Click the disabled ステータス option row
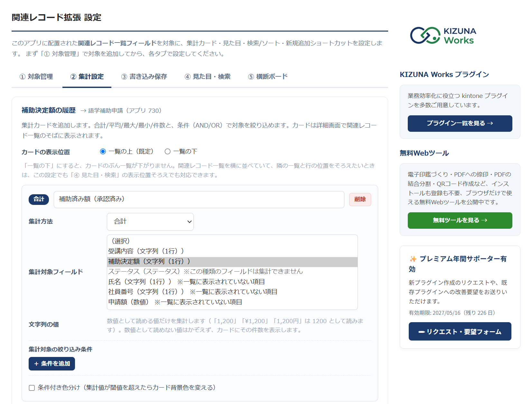Image resolution: width=532 pixels, height=404 pixels. coord(232,272)
